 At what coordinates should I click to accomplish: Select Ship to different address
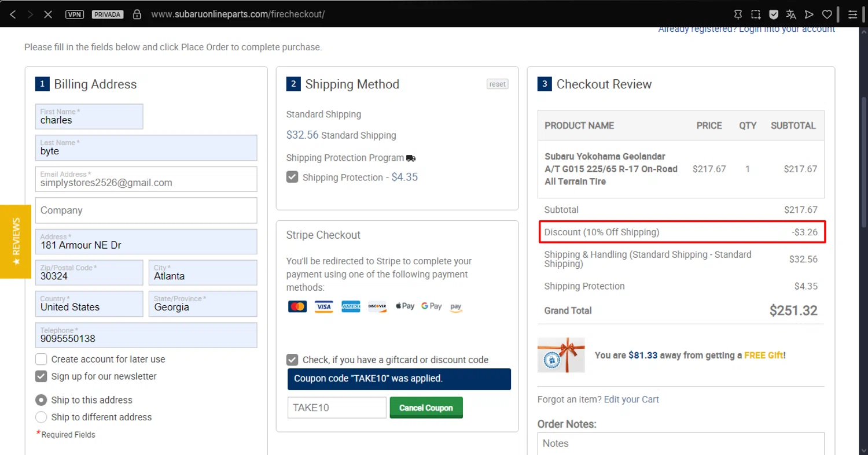(x=41, y=417)
